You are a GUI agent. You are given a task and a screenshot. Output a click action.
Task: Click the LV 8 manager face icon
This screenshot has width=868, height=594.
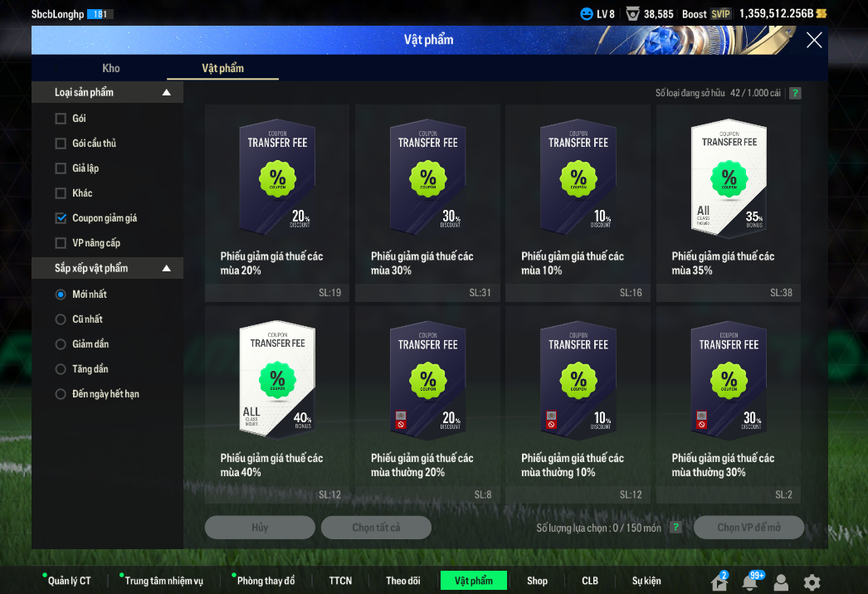[588, 14]
